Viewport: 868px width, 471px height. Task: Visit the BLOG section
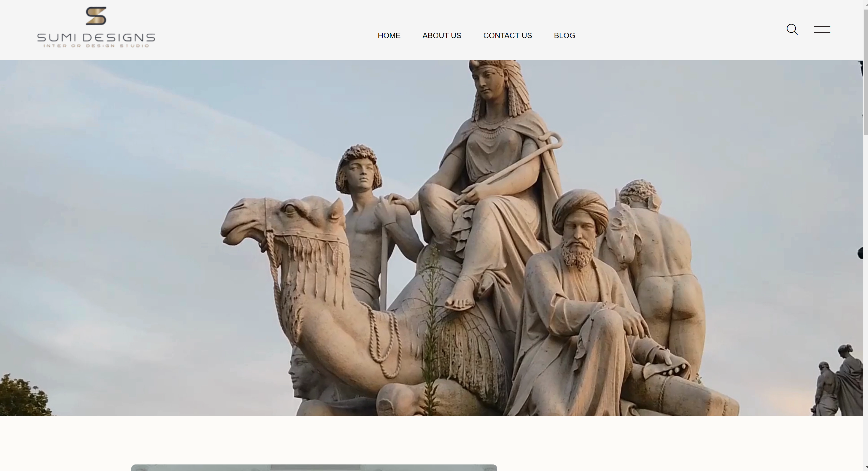pyautogui.click(x=564, y=35)
